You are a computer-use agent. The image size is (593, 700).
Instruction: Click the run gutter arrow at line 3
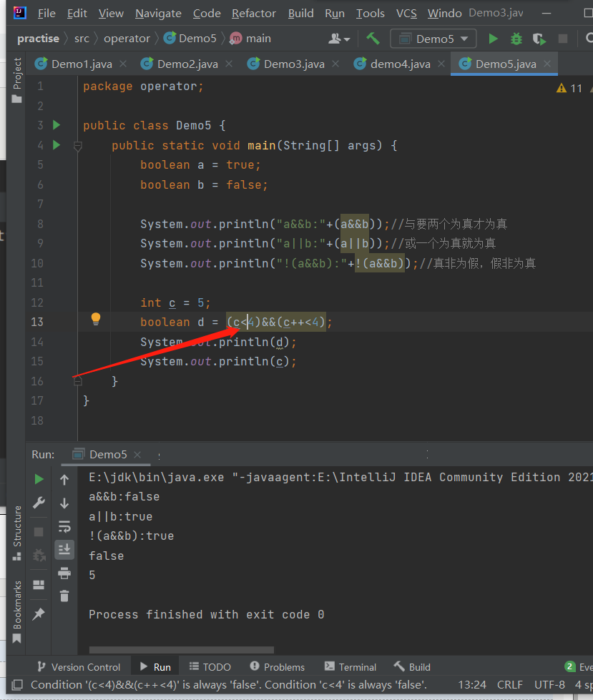57,125
